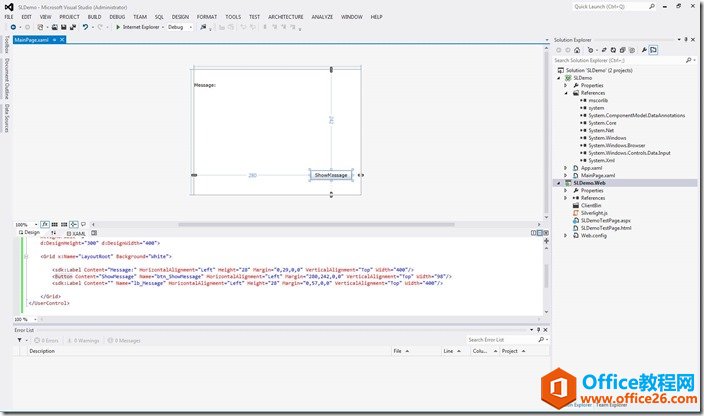
Task: Open the BUILD menu
Action: pos(94,17)
